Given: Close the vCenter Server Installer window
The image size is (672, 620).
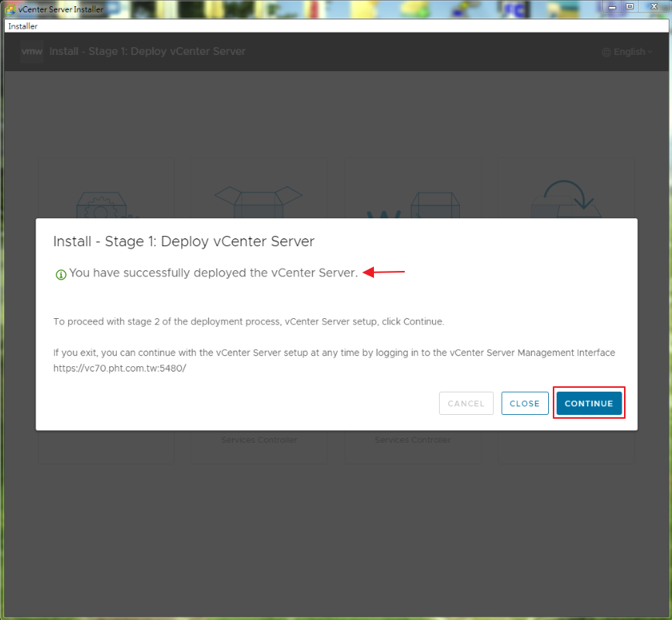Looking at the screenshot, I should [x=654, y=7].
